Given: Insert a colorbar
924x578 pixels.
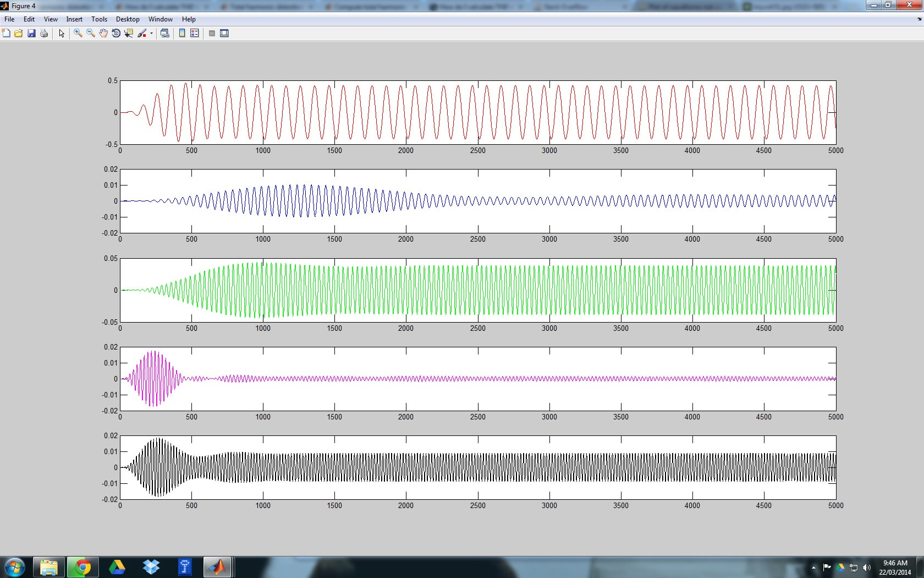Looking at the screenshot, I should point(182,33).
